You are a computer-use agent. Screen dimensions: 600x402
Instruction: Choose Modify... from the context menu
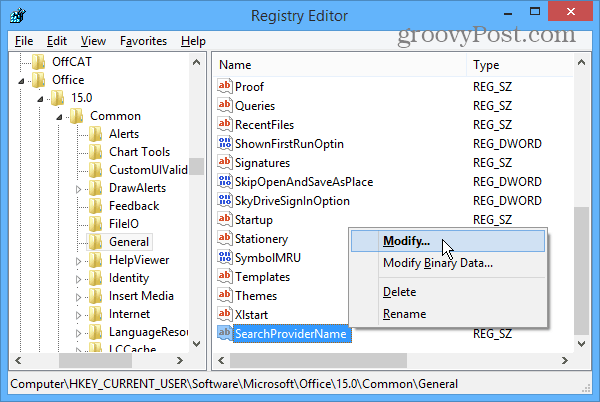[448, 241]
